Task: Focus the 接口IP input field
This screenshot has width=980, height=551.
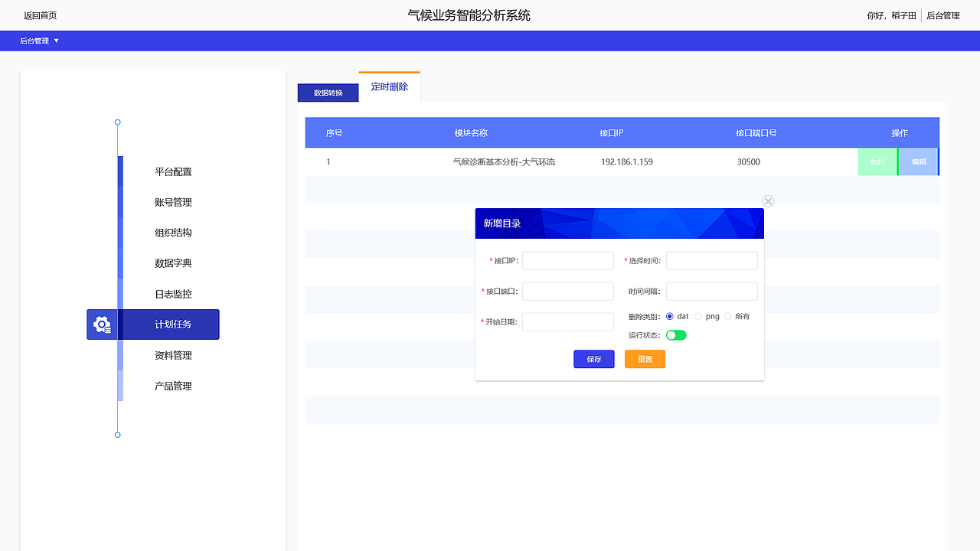Action: tap(567, 260)
